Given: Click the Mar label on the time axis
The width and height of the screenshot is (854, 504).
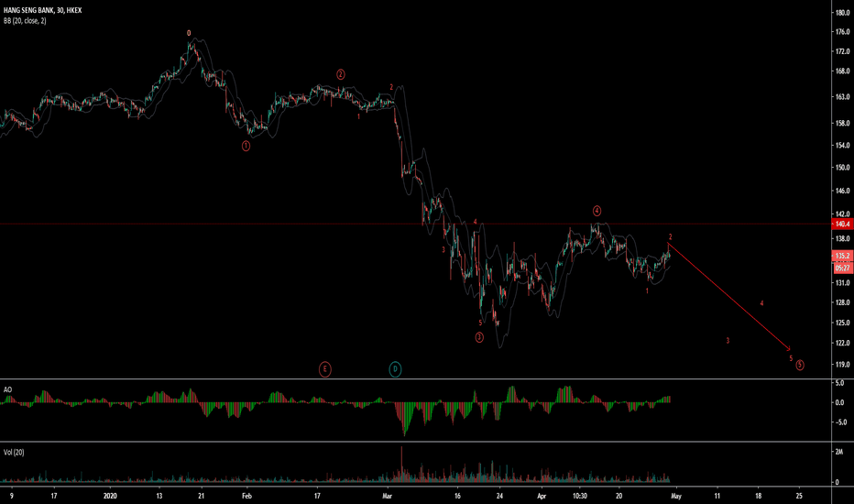Looking at the screenshot, I should 388,496.
